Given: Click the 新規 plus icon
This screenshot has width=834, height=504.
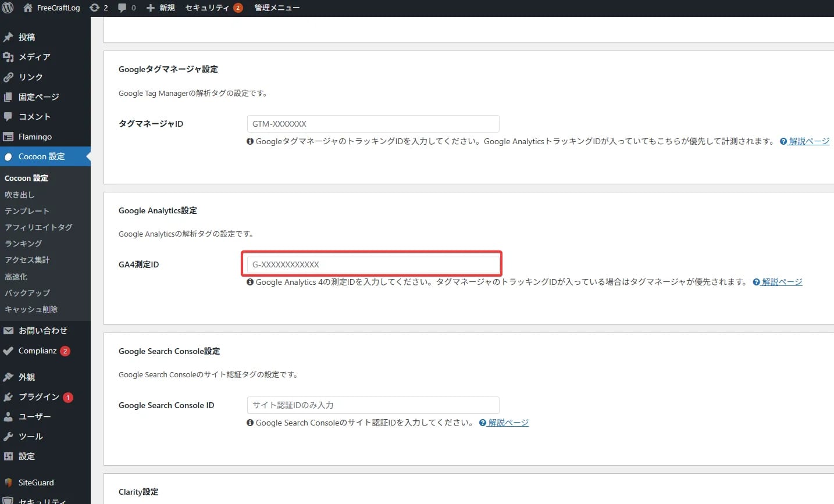Looking at the screenshot, I should 151,8.
